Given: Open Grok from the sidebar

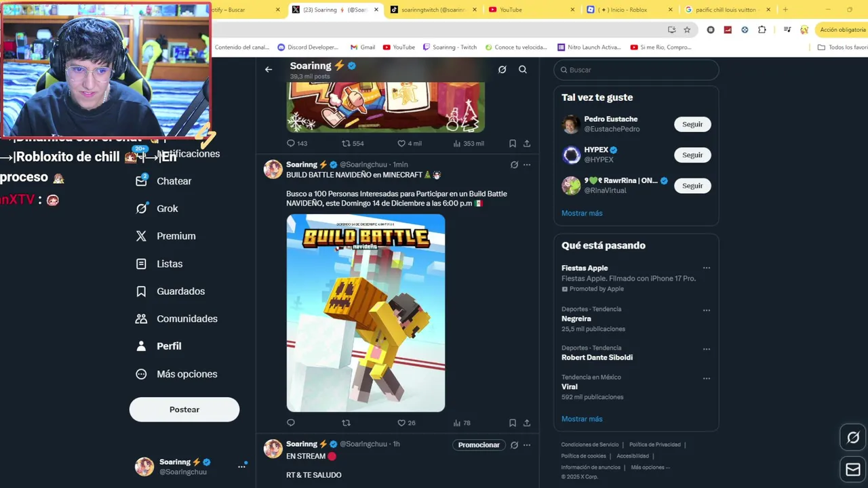Looking at the screenshot, I should (157, 209).
